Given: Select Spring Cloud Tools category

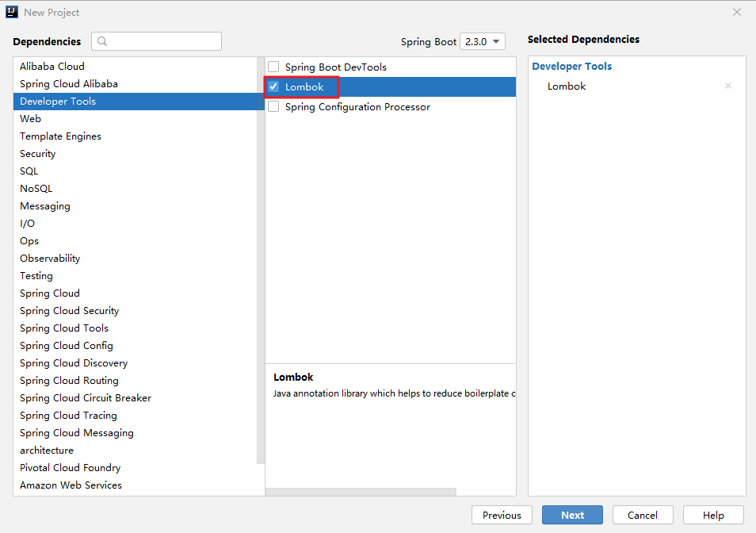Looking at the screenshot, I should [x=136, y=328].
